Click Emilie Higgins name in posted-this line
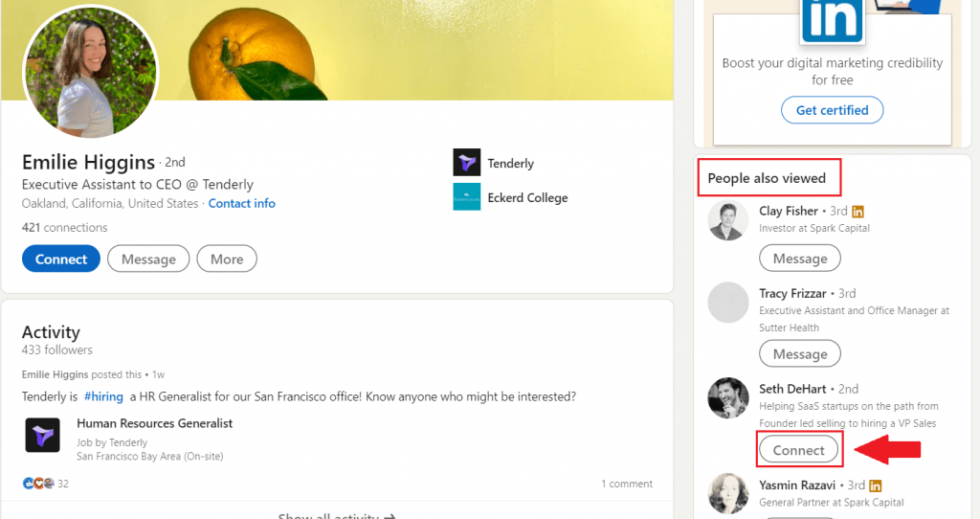This screenshot has height=519, width=980. point(55,374)
